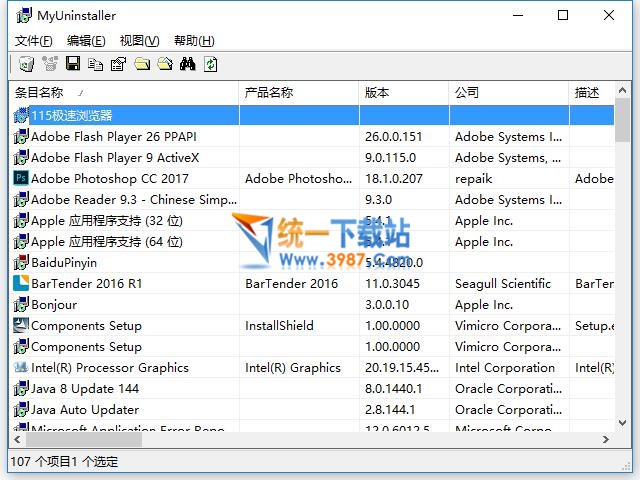Viewport: 640px width, 480px height.
Task: Click the Java 8 Update 144 row icon
Action: coord(21,389)
